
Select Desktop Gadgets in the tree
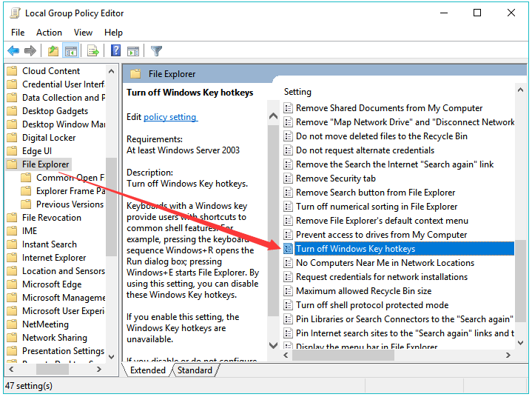tap(55, 111)
